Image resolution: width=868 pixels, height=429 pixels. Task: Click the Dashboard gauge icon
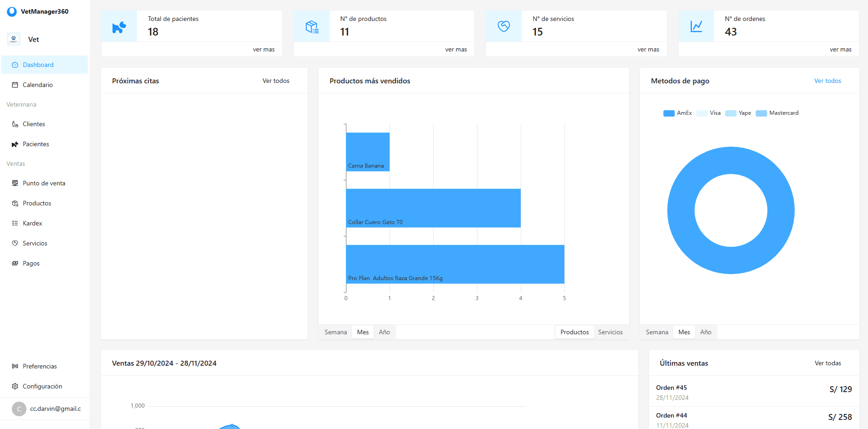pyautogui.click(x=15, y=65)
